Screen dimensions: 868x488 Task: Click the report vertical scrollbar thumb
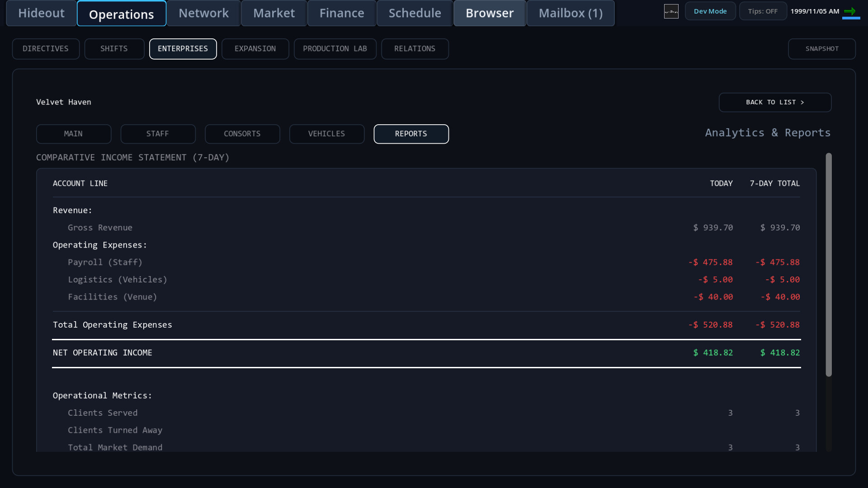pos(828,265)
